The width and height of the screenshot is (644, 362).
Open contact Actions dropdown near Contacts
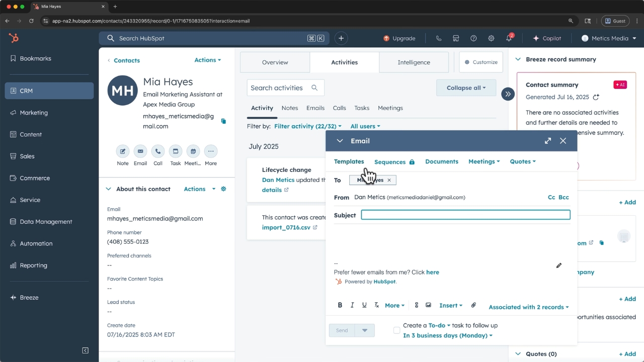(x=208, y=60)
